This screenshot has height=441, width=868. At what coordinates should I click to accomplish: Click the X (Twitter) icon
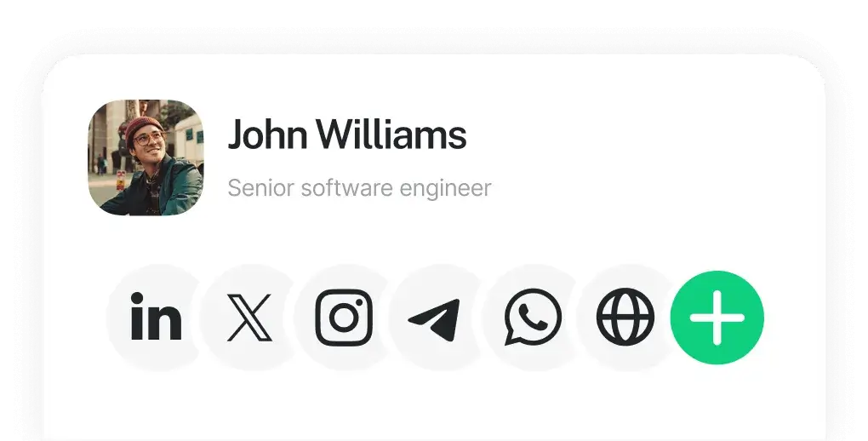(249, 318)
